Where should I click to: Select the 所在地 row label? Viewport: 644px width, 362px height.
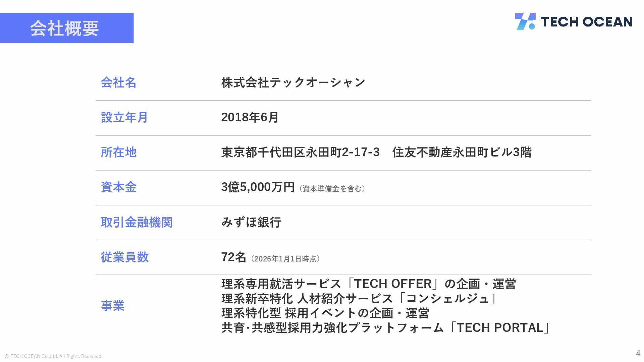(118, 152)
